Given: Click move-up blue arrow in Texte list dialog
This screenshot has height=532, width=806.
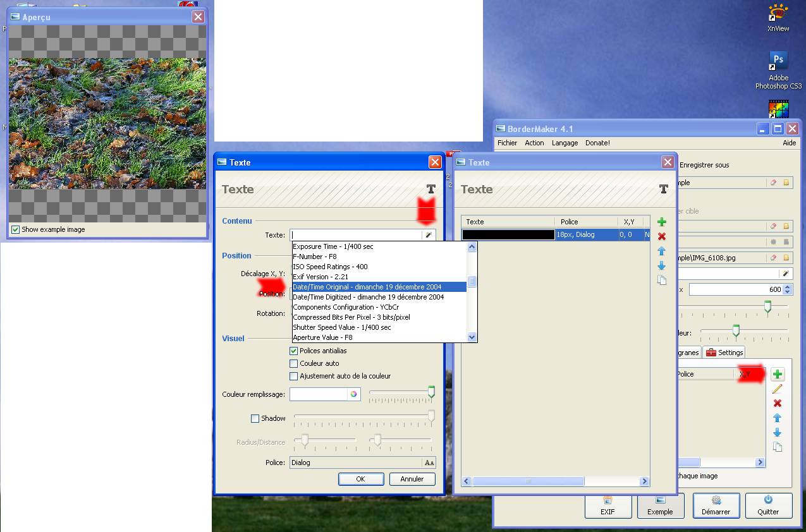Looking at the screenshot, I should click(662, 251).
